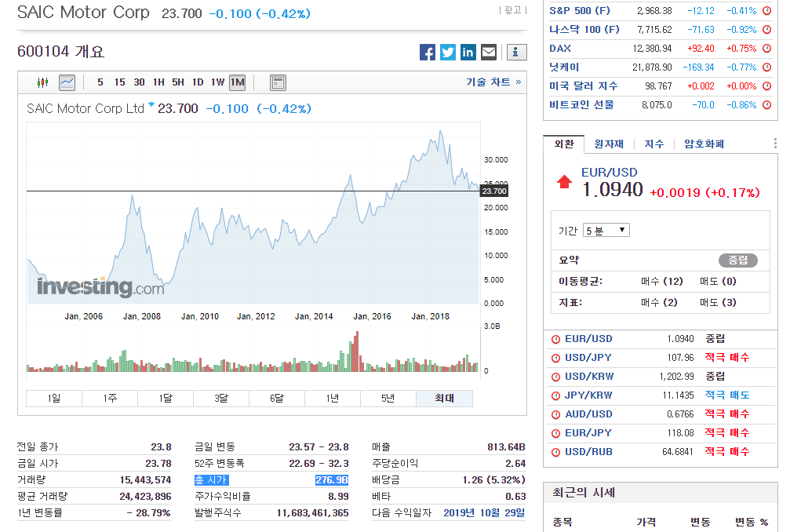Screen dimensions: 790x532
Task: Click clock icon beside USD/KRW row
Action: [x=555, y=377]
